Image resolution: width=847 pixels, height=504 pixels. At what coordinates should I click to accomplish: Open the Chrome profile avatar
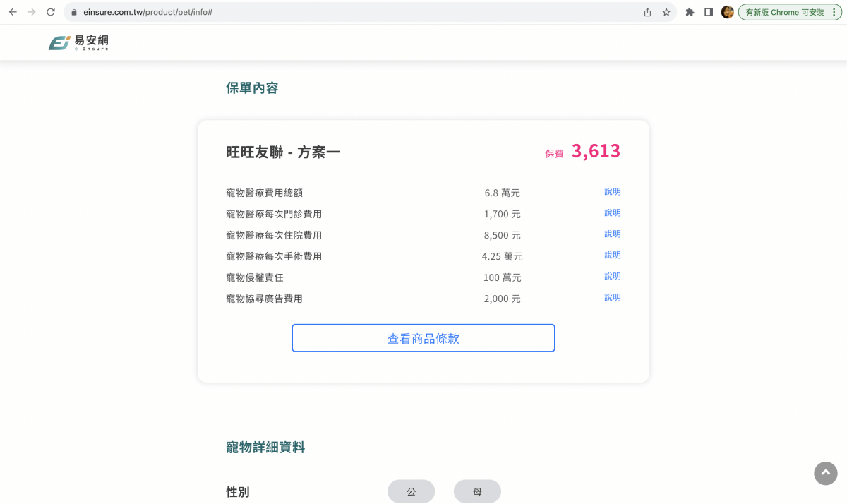tap(728, 12)
